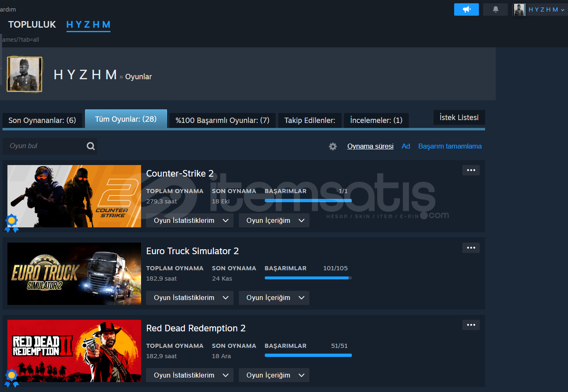Click the 24 Kas last played date
Screen dimensions: 568x392
222,279
